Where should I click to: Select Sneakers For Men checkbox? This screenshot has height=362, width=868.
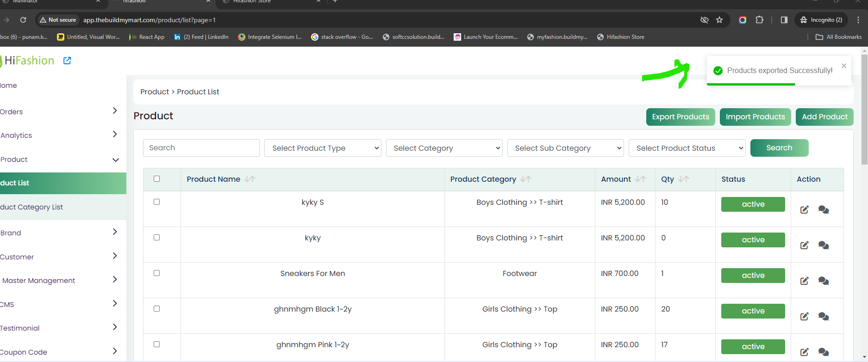pyautogui.click(x=156, y=273)
